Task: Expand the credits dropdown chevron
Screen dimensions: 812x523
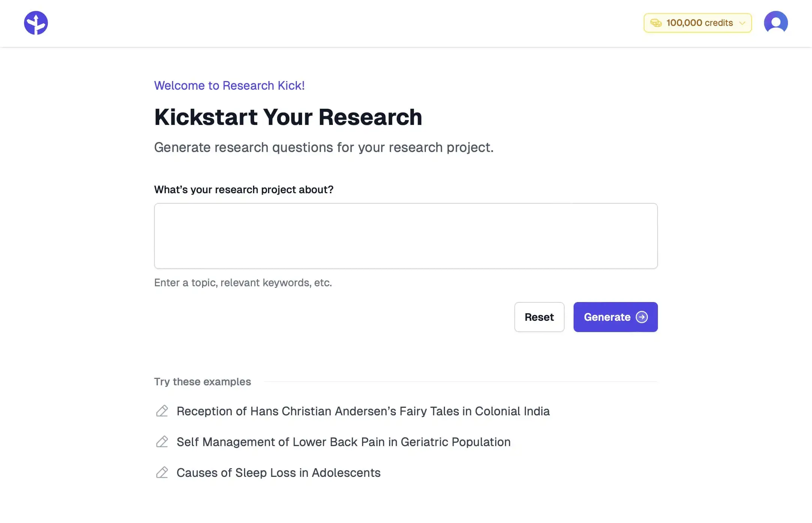Action: coord(742,23)
